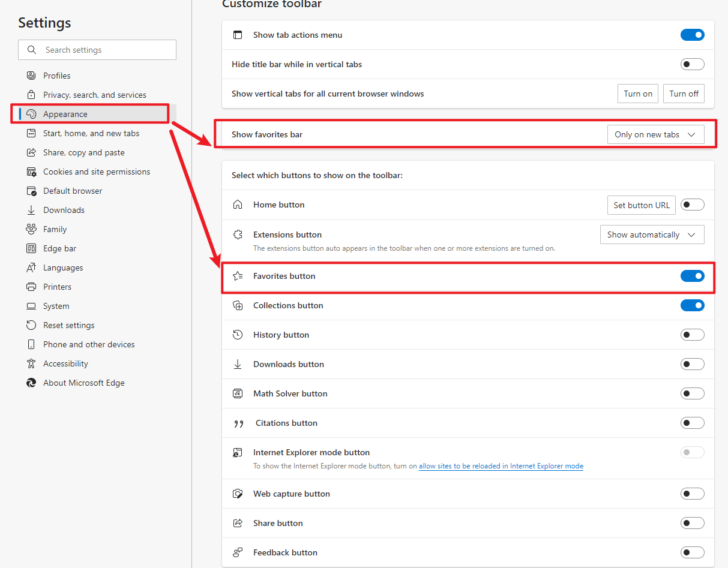Click the Search settings input field
This screenshot has width=728, height=568.
(97, 50)
